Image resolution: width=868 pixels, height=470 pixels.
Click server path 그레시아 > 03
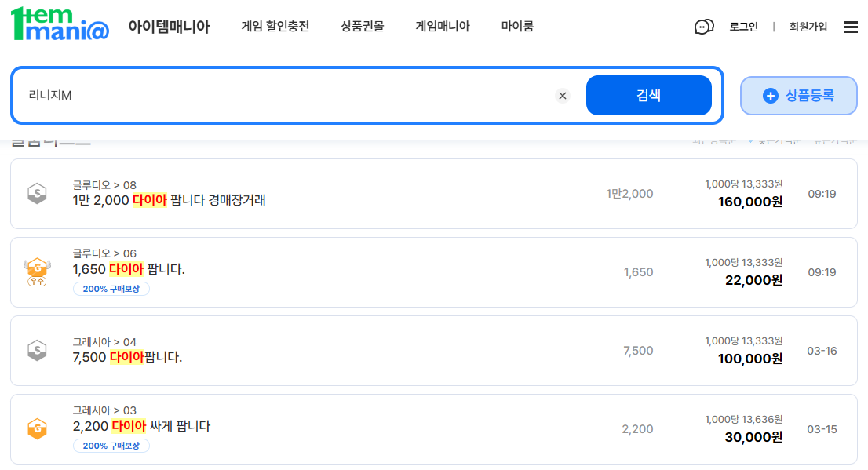point(104,410)
